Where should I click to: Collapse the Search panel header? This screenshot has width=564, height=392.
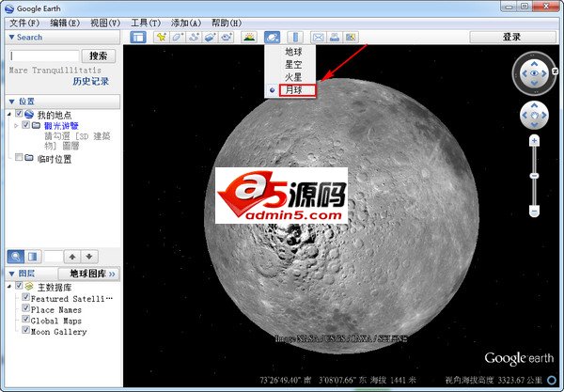click(x=11, y=38)
